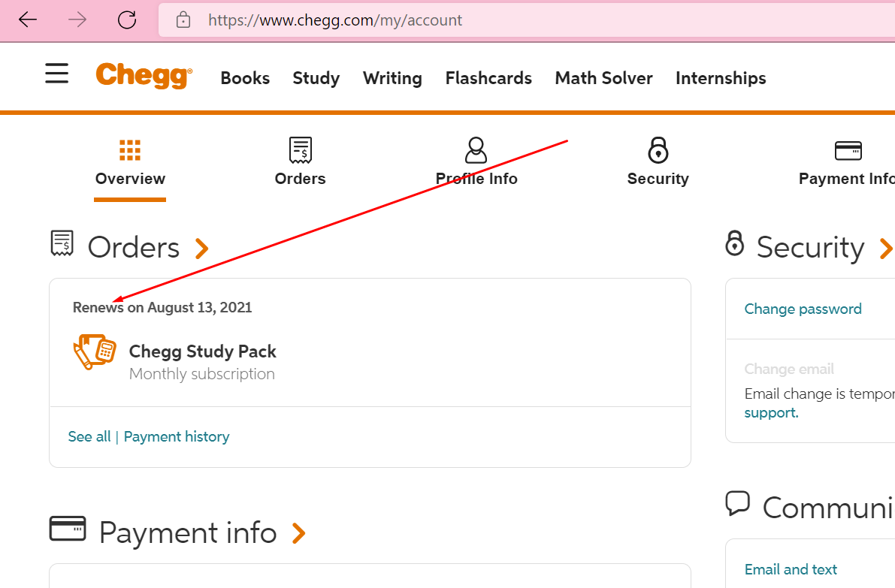Screen dimensions: 895x588
Task: View site security lock info in address bar
Action: coord(183,20)
